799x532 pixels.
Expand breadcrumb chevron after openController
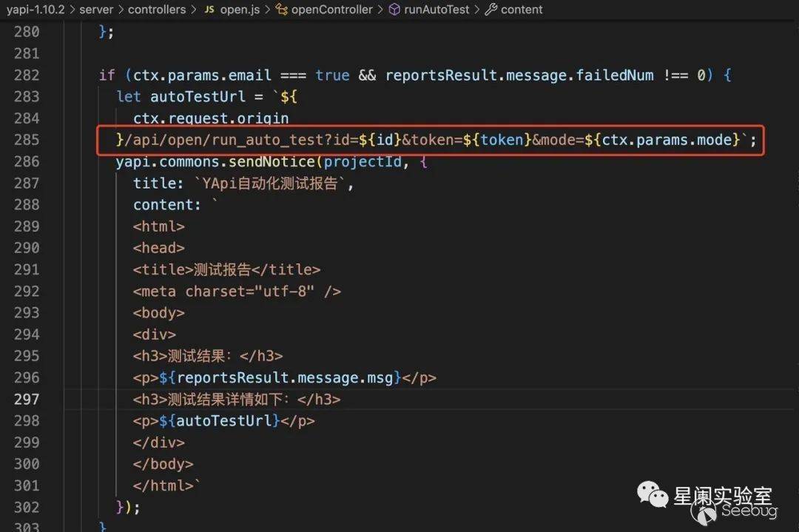point(380,9)
